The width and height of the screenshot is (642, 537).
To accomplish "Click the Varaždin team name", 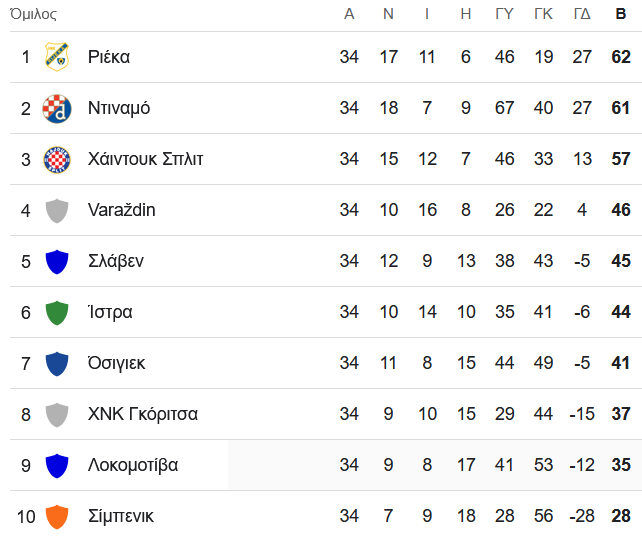I will pyautogui.click(x=121, y=210).
